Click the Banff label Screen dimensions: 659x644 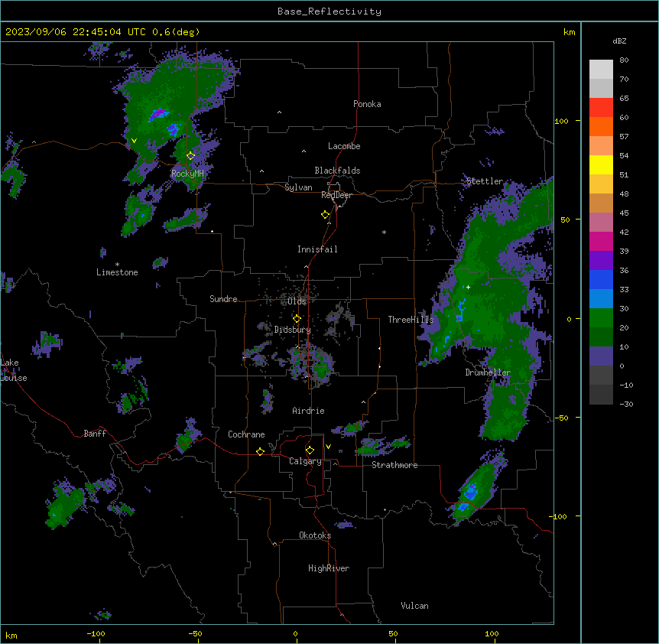click(x=95, y=434)
